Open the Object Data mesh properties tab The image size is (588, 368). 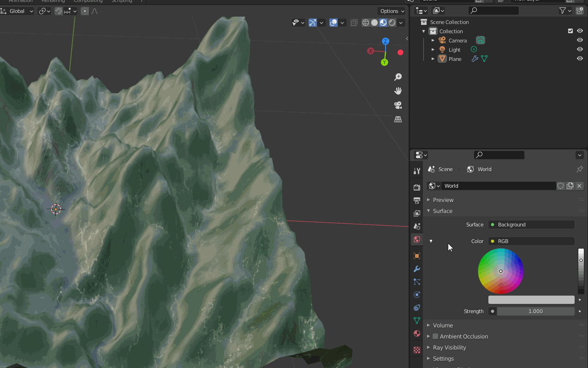(x=417, y=321)
